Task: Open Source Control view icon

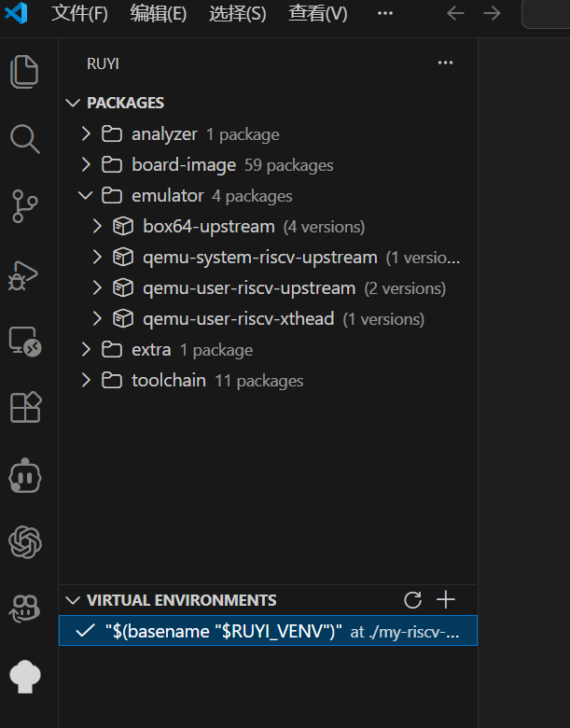Action: (24, 206)
